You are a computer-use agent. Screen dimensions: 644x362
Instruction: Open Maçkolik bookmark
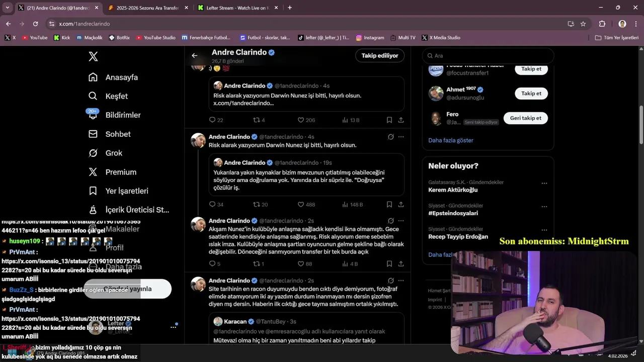click(90, 38)
